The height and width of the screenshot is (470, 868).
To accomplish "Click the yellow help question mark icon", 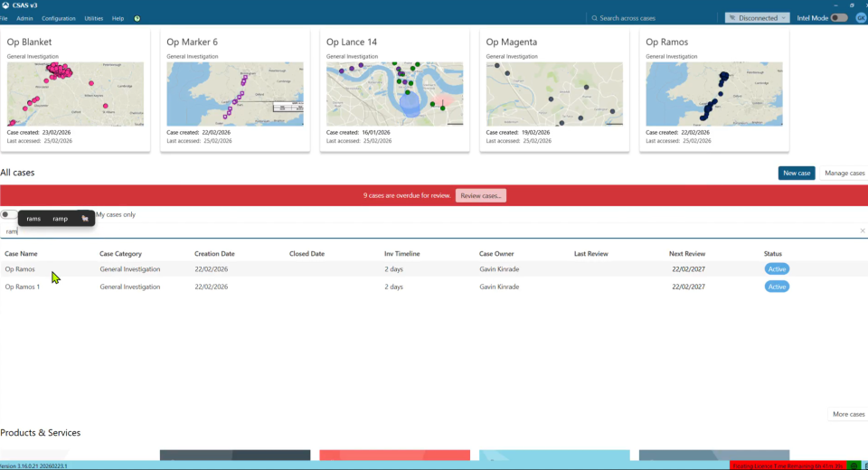I will click(x=137, y=18).
